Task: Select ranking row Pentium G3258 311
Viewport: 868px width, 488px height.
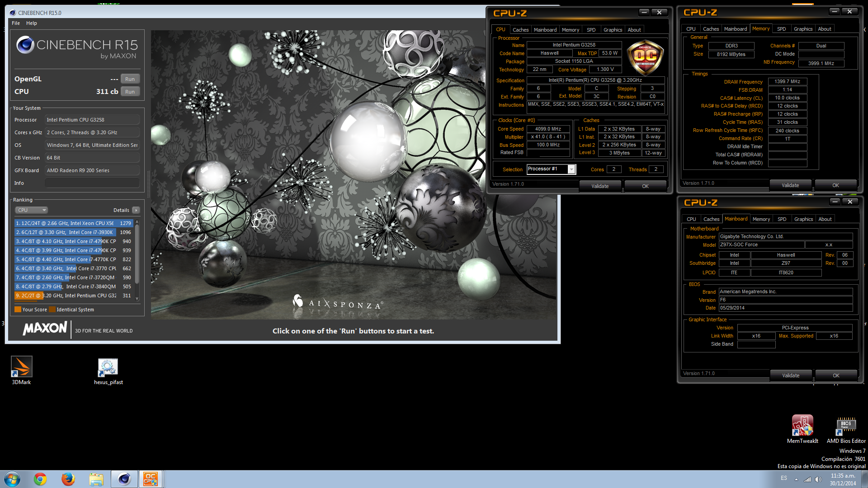Action: point(74,296)
